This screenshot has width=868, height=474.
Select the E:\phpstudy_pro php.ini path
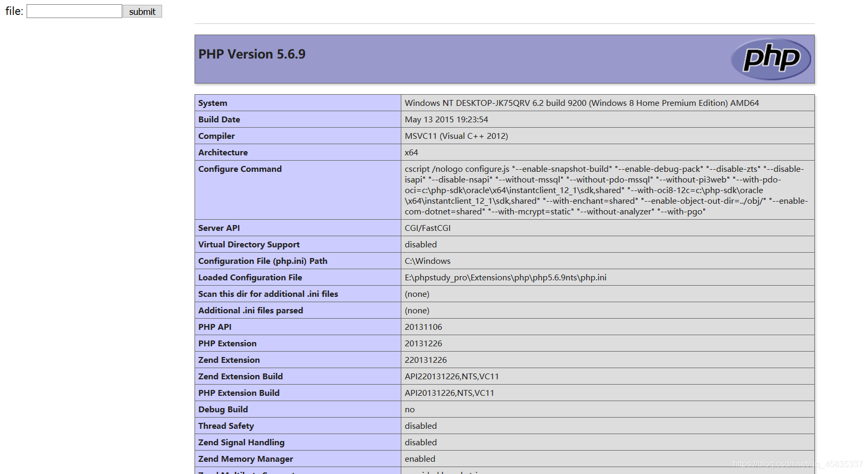point(505,278)
